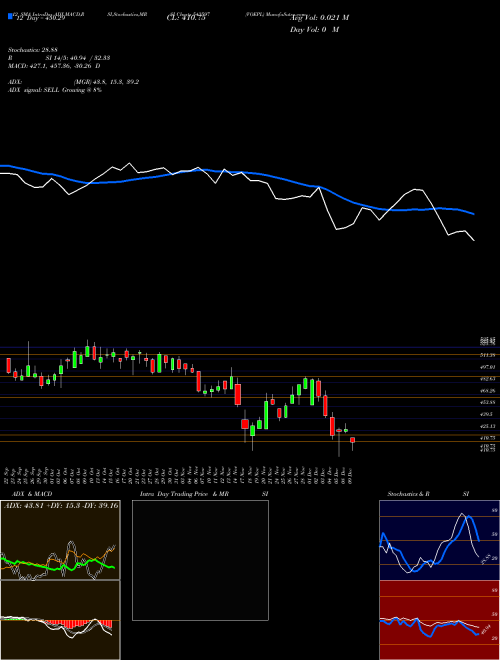
Task: Click the 439.5 price axis label
Action: (487, 414)
